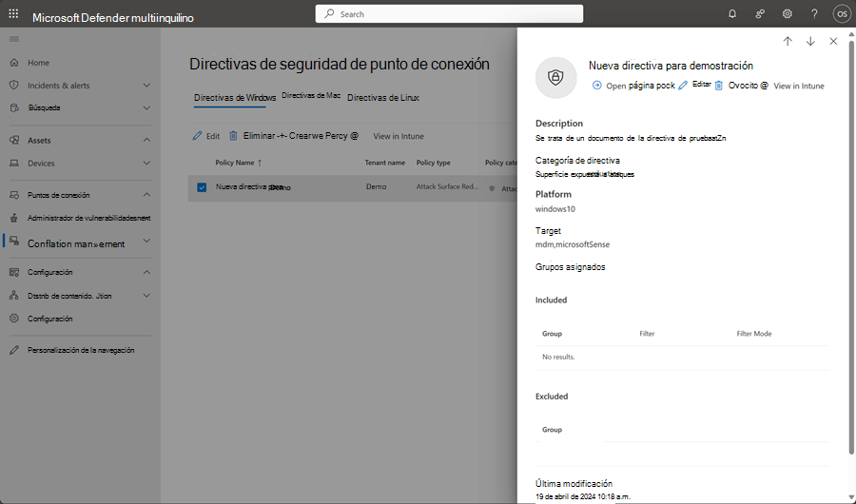Expand Conflation management chevron
The height and width of the screenshot is (504, 856).
tap(146, 241)
